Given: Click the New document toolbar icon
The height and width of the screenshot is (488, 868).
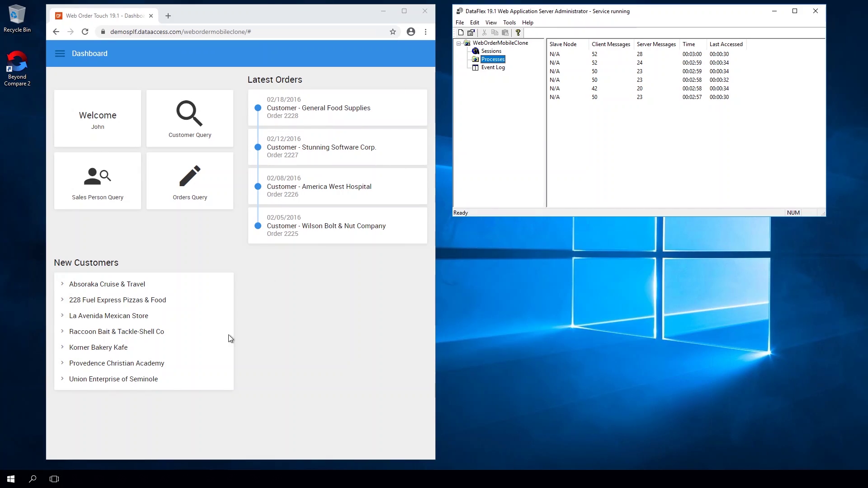Looking at the screenshot, I should point(461,33).
